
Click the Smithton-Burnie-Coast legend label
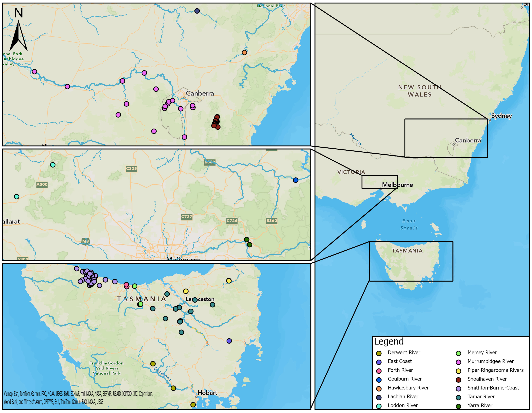tap(493, 388)
